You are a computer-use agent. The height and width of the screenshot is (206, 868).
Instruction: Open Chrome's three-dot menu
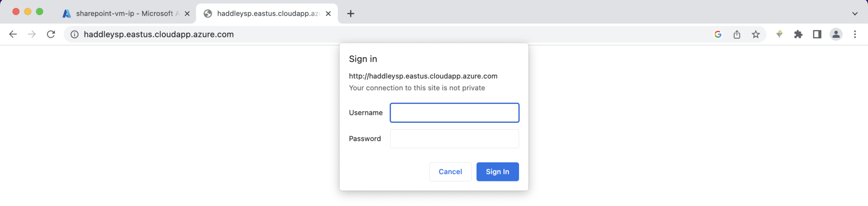(855, 34)
